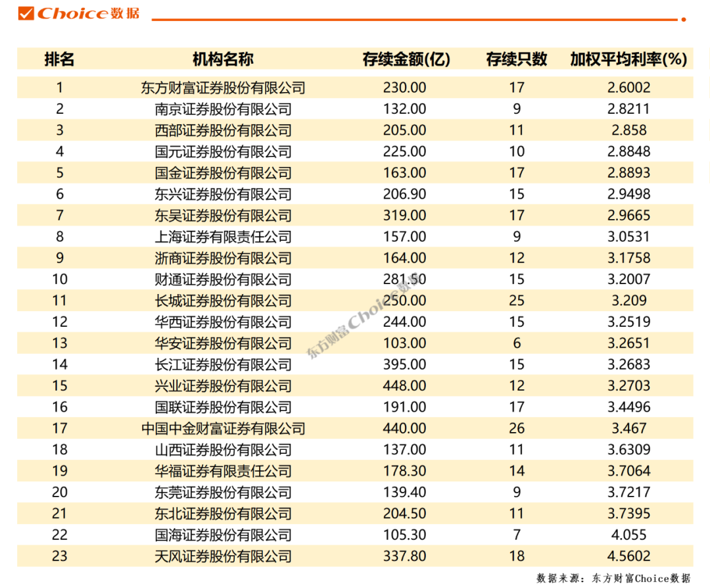Click 兴业证券股份有限公司 cell
Image resolution: width=710 pixels, height=588 pixels.
[223, 385]
